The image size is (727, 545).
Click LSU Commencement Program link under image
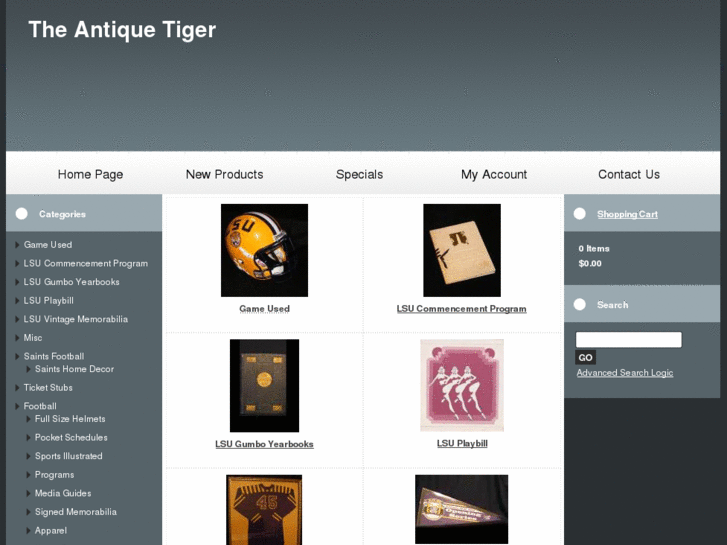coord(461,309)
